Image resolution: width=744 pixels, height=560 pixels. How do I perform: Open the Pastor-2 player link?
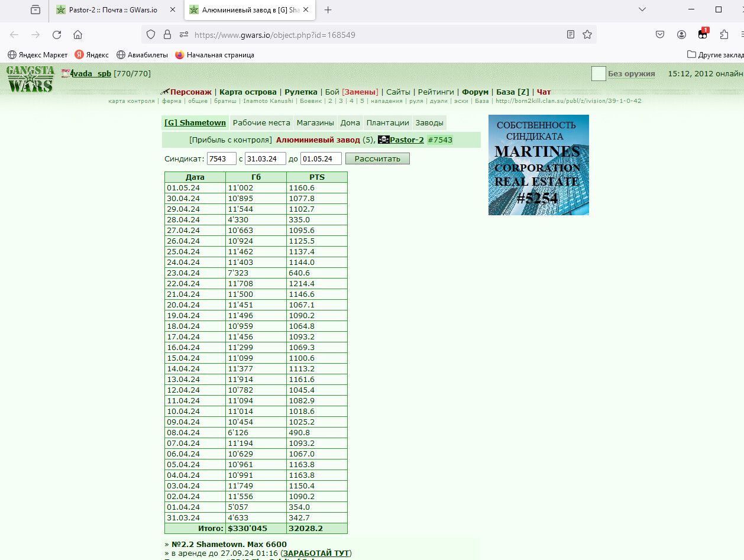(x=407, y=140)
